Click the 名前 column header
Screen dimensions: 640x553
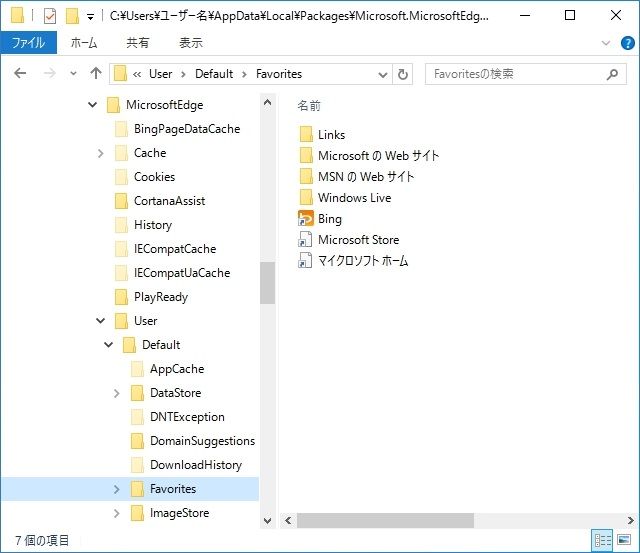pos(309,106)
